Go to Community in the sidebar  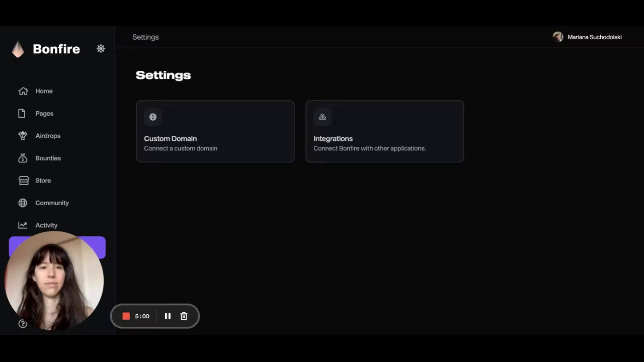coord(52,203)
